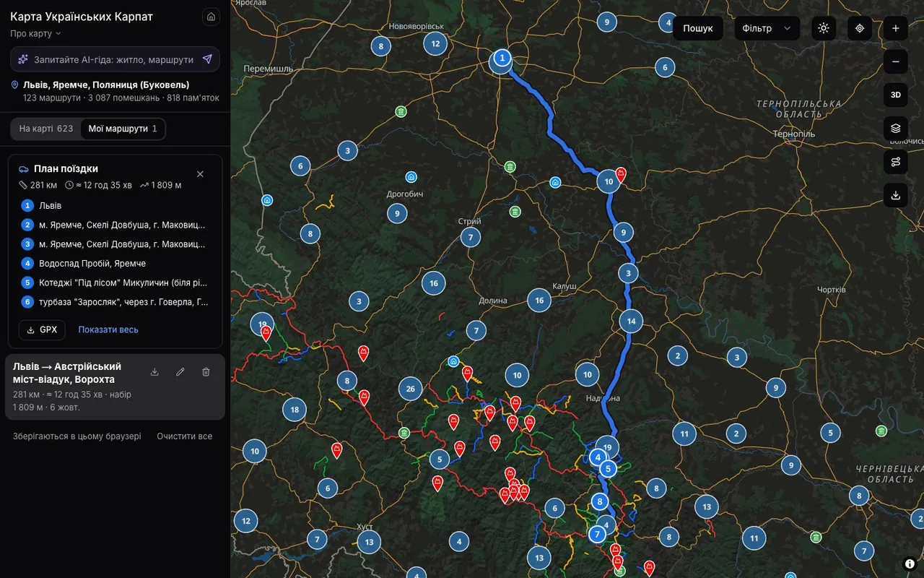Click the 281 км distance in План поїздки

point(38,185)
